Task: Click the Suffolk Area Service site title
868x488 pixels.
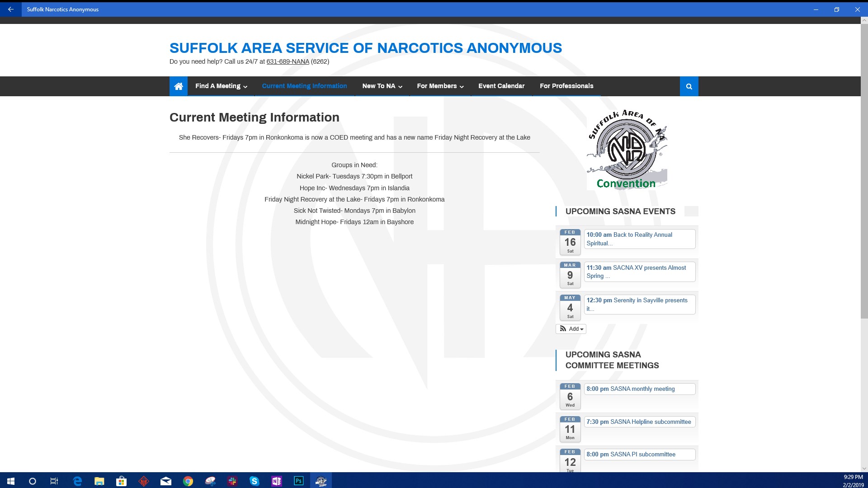Action: (x=366, y=48)
